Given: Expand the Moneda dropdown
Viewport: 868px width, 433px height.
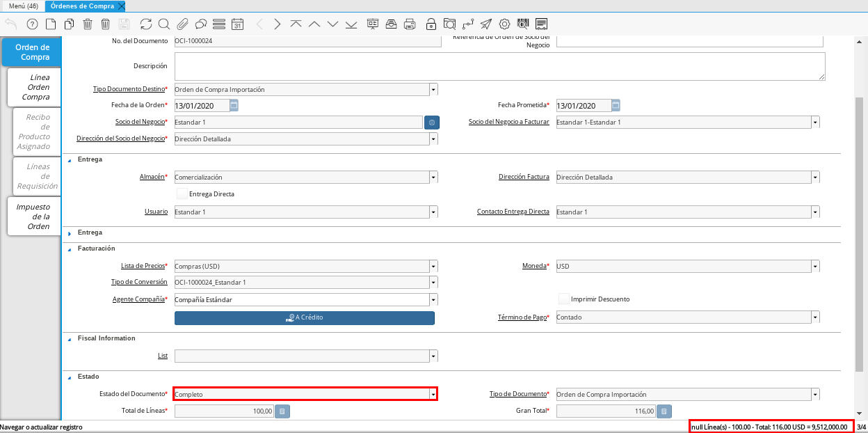Looking at the screenshot, I should pos(815,266).
